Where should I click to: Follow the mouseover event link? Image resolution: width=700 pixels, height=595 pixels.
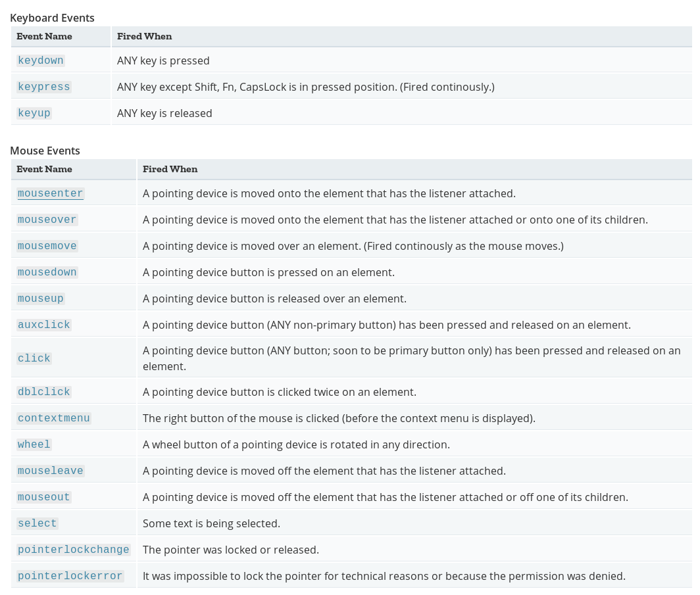pyautogui.click(x=47, y=220)
